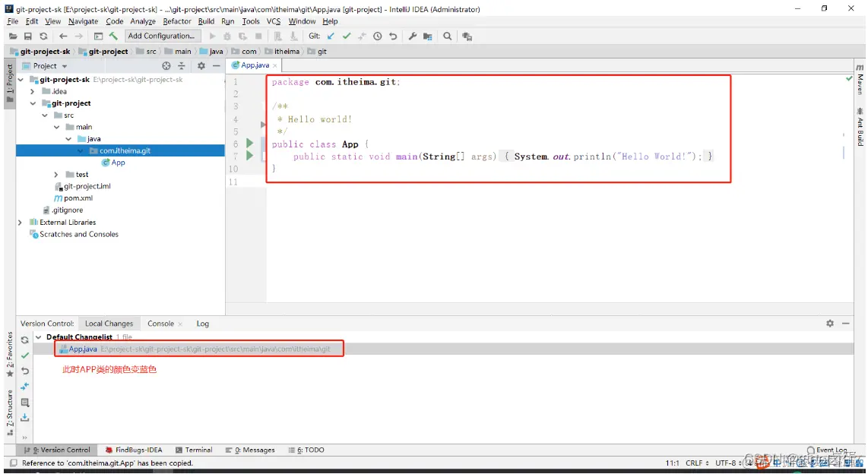Collapse all in the Project panel
Screen dimensions: 868x474
pyautogui.click(x=182, y=66)
